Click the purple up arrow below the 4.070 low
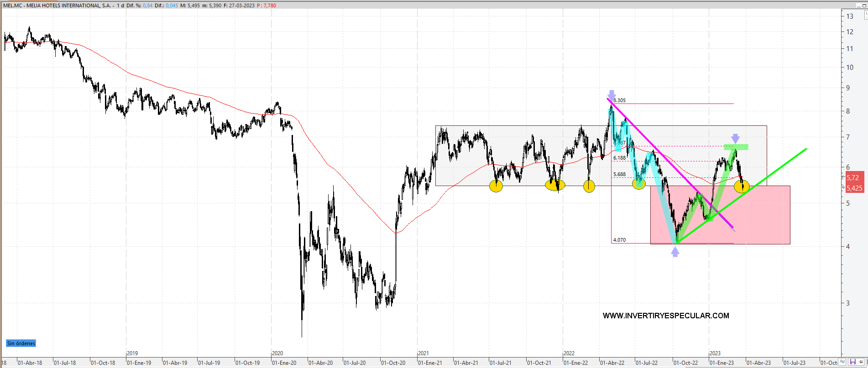 [x=675, y=251]
